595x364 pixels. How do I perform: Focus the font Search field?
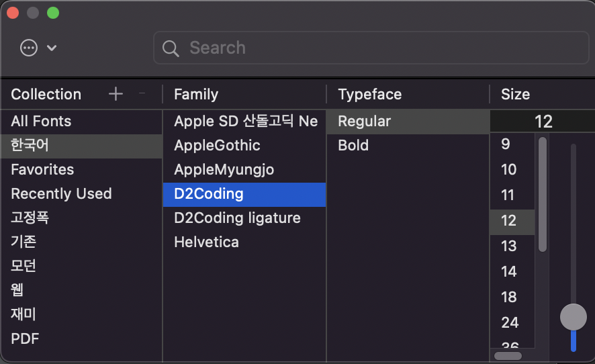[371, 48]
